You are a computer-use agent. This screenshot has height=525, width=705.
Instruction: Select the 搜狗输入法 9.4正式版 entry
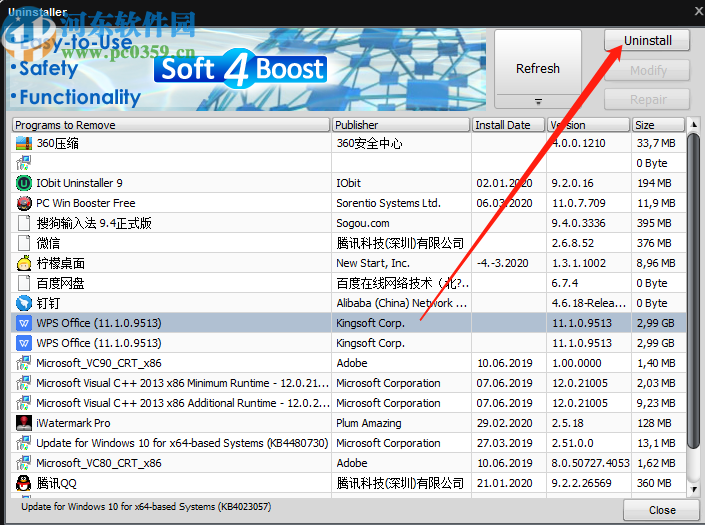94,223
